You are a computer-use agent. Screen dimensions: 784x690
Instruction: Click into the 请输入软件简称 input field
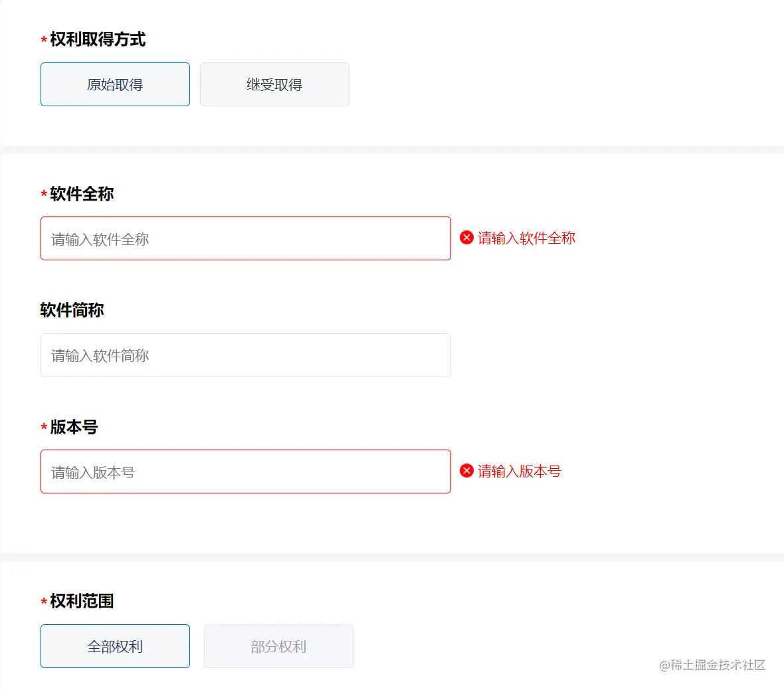tap(245, 355)
